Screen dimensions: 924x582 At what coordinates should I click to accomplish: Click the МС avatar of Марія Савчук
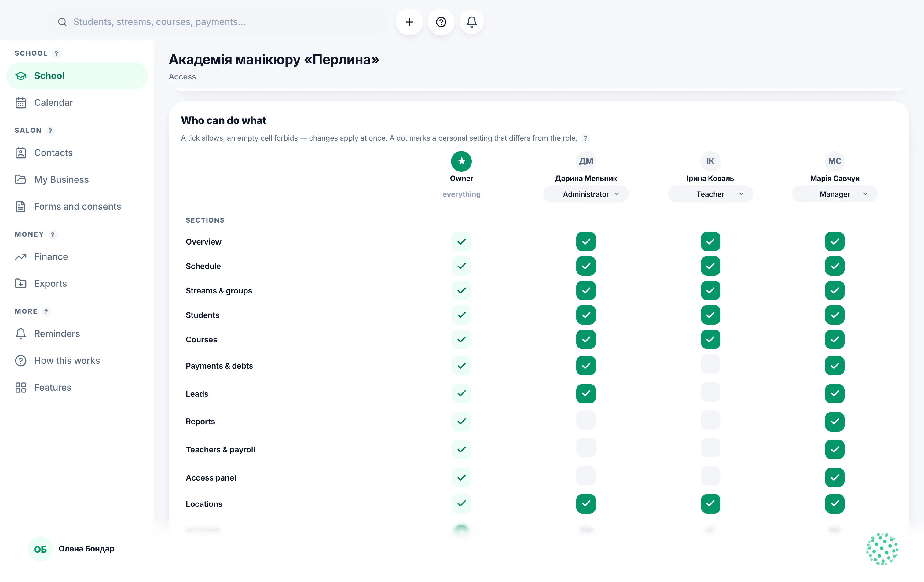[x=834, y=161]
